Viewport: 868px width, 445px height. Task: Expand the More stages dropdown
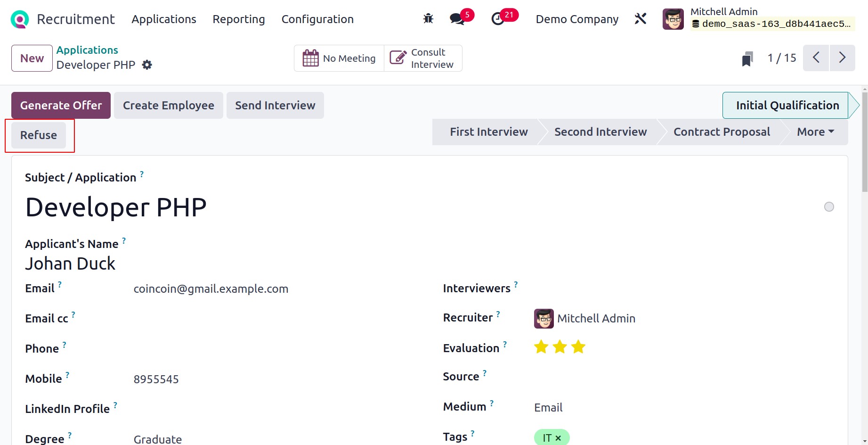pos(815,132)
